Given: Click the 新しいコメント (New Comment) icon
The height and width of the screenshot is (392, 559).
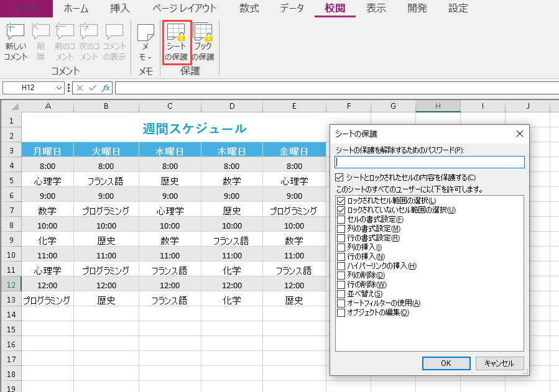Looking at the screenshot, I should pyautogui.click(x=16, y=32).
